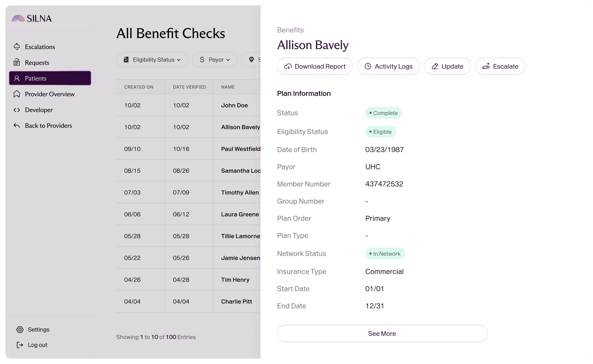Click the Escalations bell icon

click(17, 47)
